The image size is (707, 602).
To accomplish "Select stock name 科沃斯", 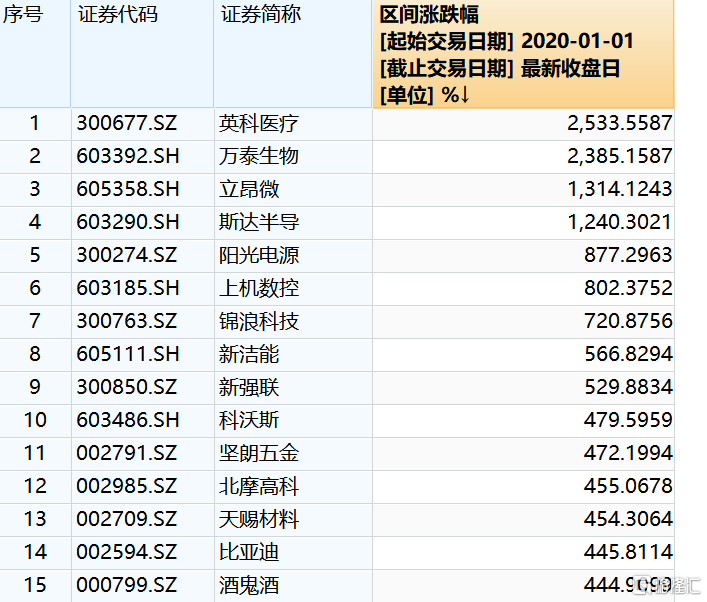I will click(x=249, y=420).
